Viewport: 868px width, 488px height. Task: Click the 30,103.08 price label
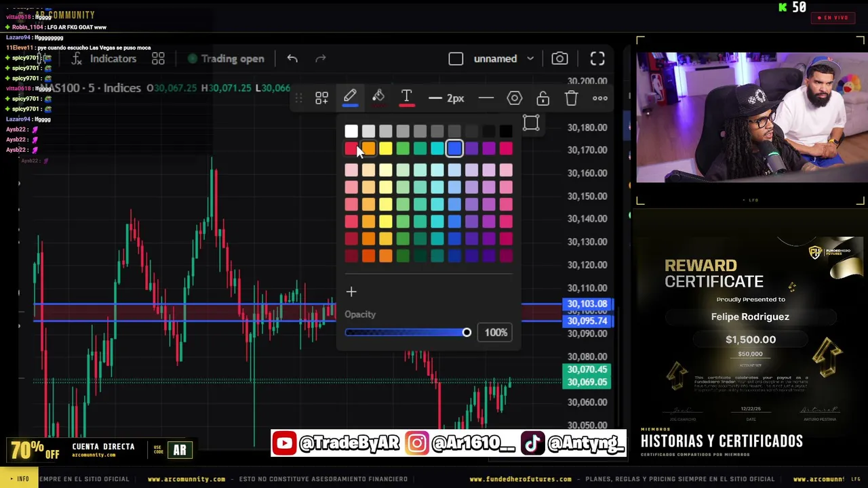pos(587,304)
